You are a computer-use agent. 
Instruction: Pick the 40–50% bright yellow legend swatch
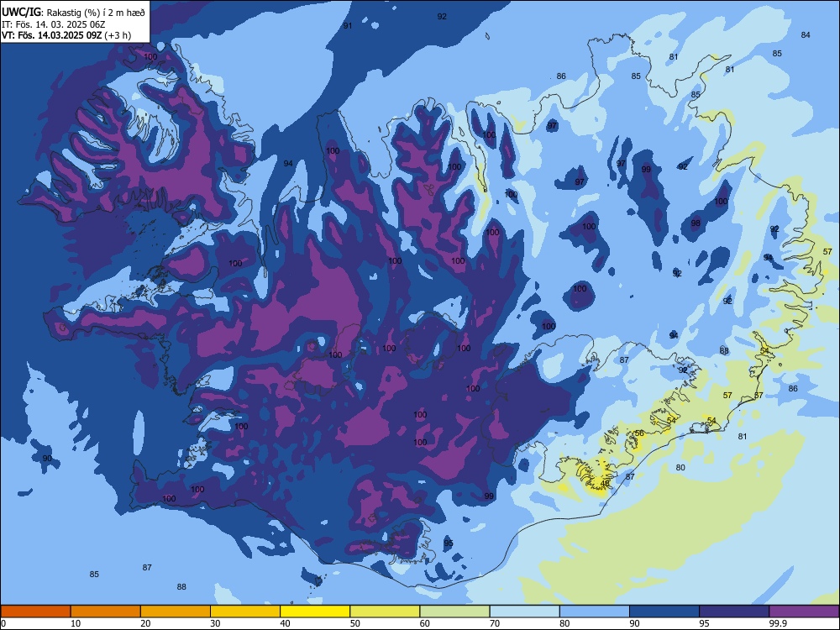coord(315,612)
